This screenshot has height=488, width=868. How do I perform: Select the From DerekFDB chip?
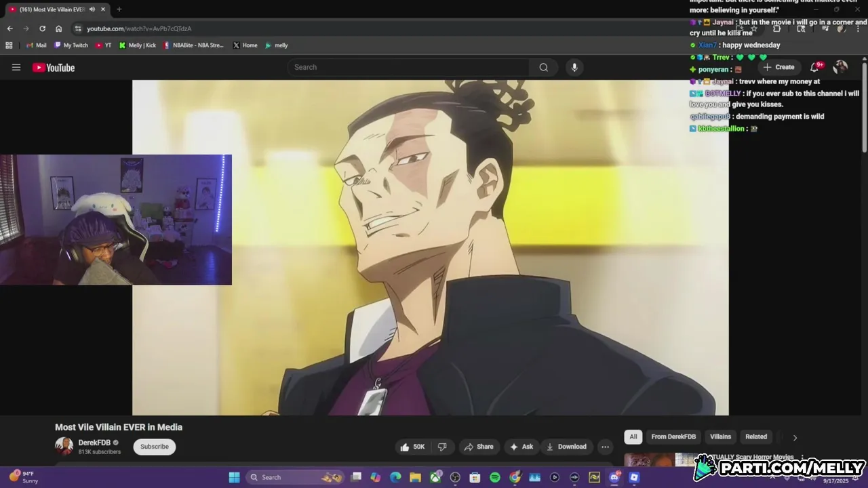pyautogui.click(x=673, y=437)
